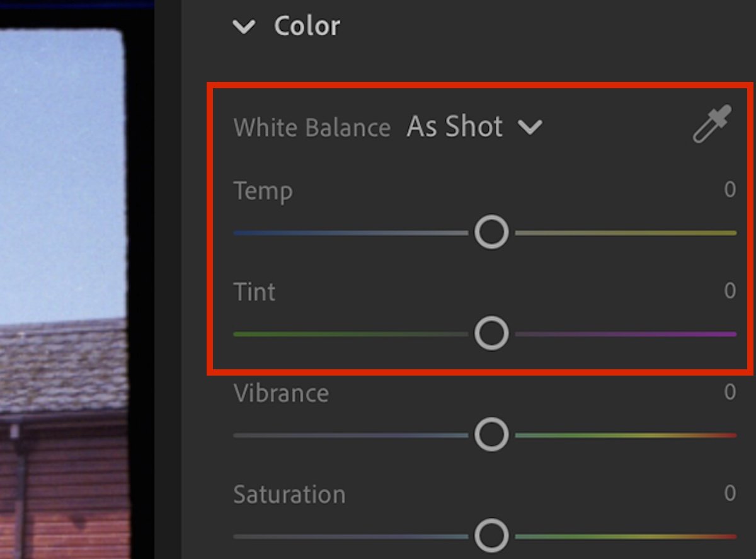Image resolution: width=756 pixels, height=559 pixels.
Task: Collapse the Color section chevron
Action: point(244,26)
